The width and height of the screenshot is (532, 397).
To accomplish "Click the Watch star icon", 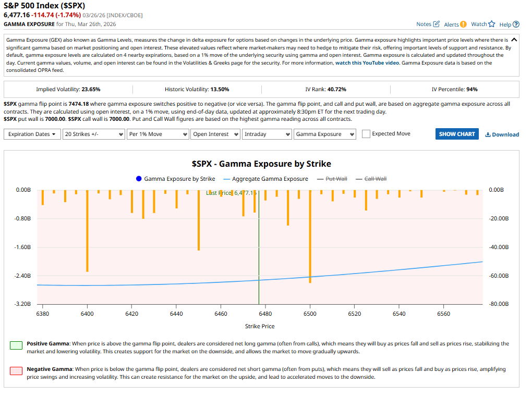I will pyautogui.click(x=491, y=24).
